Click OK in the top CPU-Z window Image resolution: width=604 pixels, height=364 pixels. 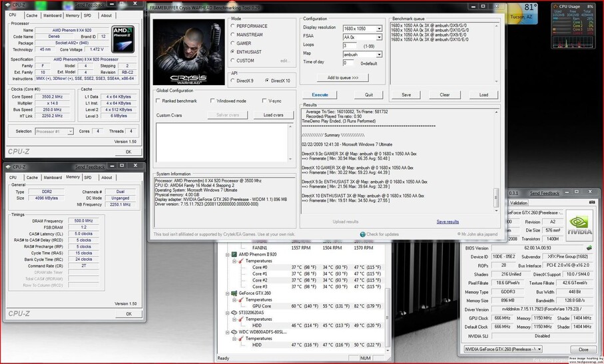(x=129, y=152)
